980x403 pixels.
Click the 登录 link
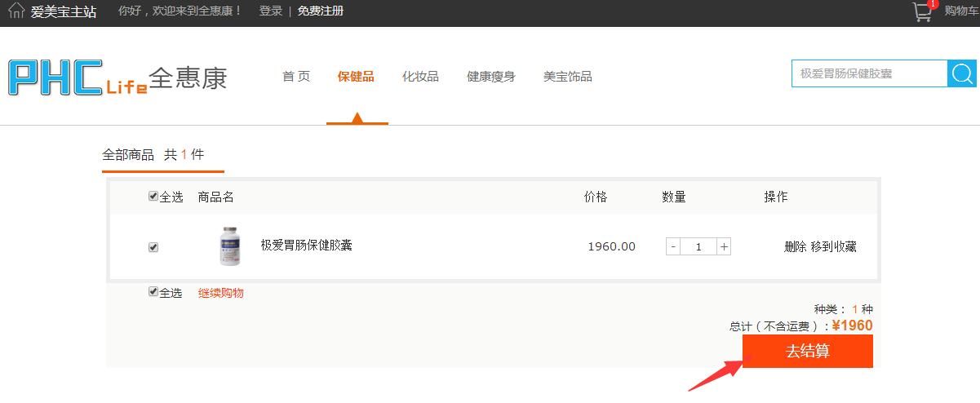click(x=271, y=11)
